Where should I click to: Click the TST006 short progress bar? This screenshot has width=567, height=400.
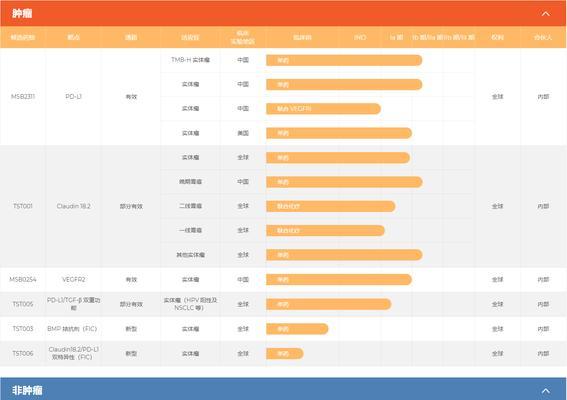click(285, 353)
